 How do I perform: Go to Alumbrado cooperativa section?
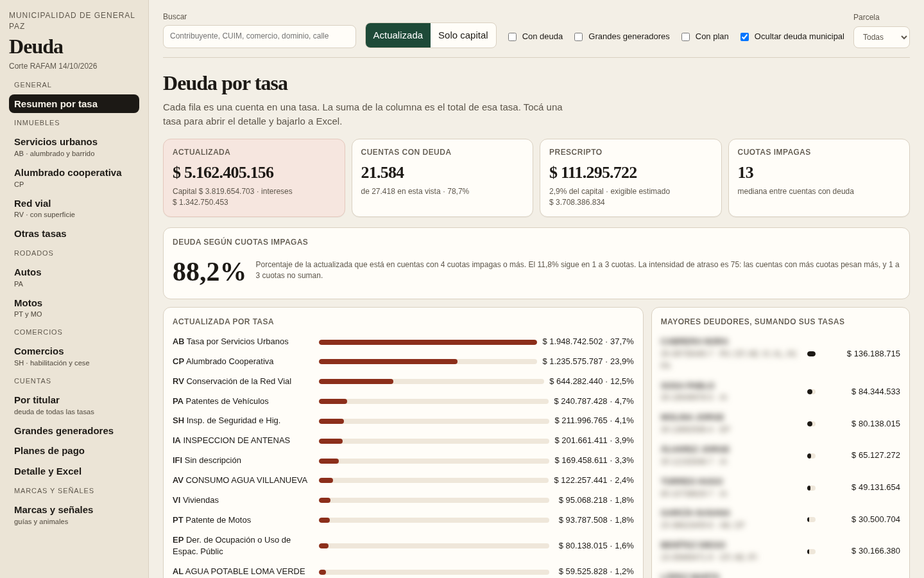click(74, 177)
